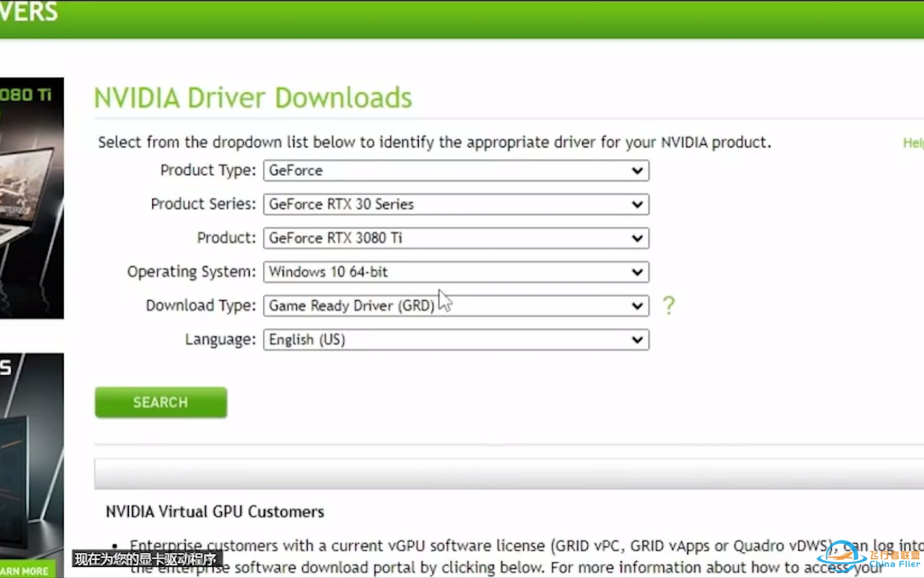Click the NVIDIA Virtual GPU Customers heading

click(x=215, y=512)
